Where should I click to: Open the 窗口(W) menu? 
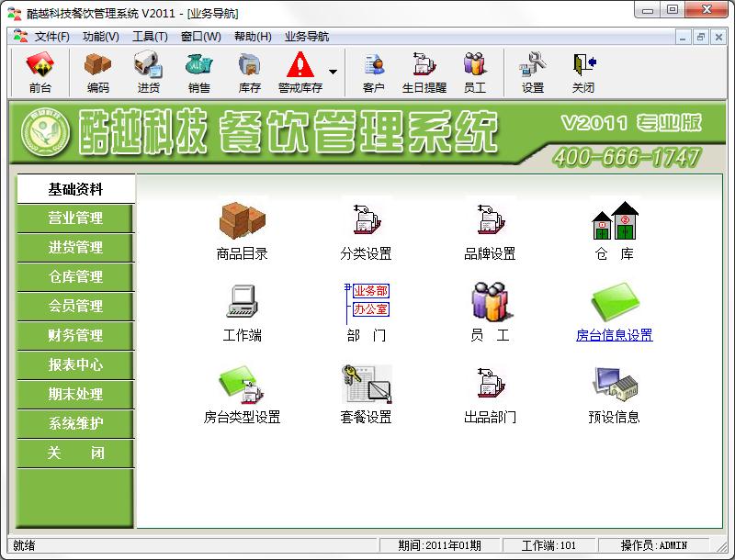(200, 37)
